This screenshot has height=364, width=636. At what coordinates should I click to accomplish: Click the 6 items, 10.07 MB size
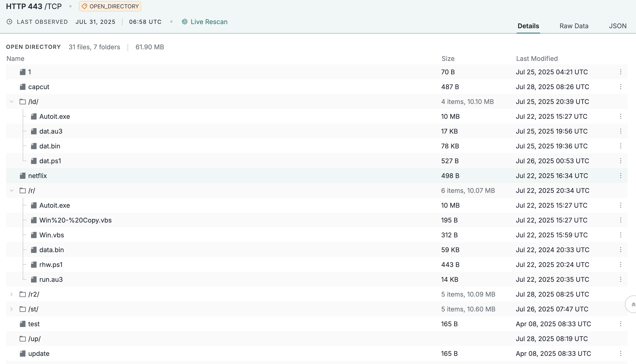[468, 191]
